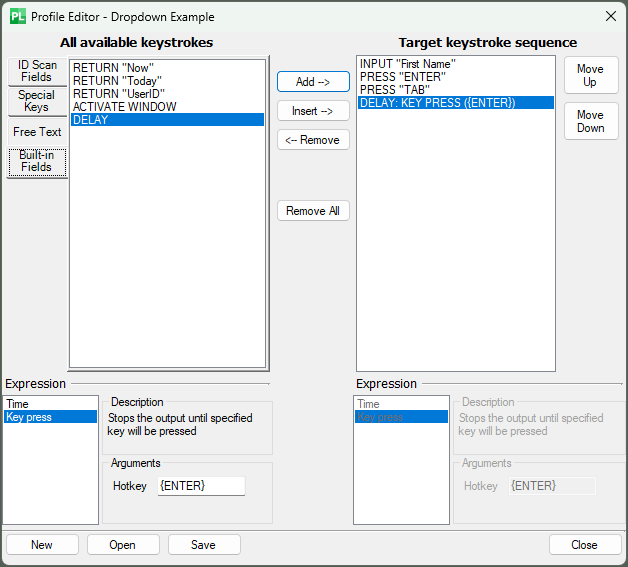
Task: Select RETURN "UserID" keystroke entry
Action: tap(167, 94)
